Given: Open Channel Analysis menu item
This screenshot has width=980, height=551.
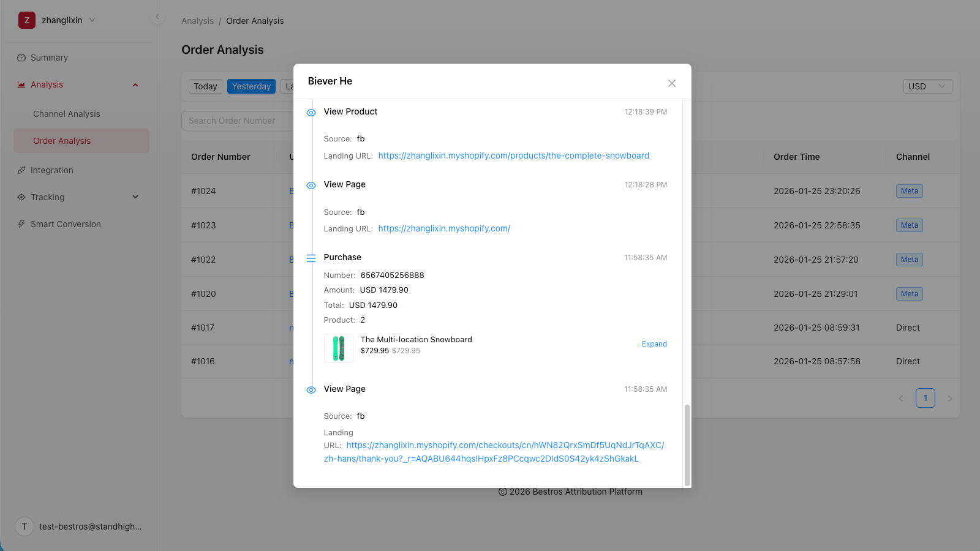Looking at the screenshot, I should pos(66,114).
